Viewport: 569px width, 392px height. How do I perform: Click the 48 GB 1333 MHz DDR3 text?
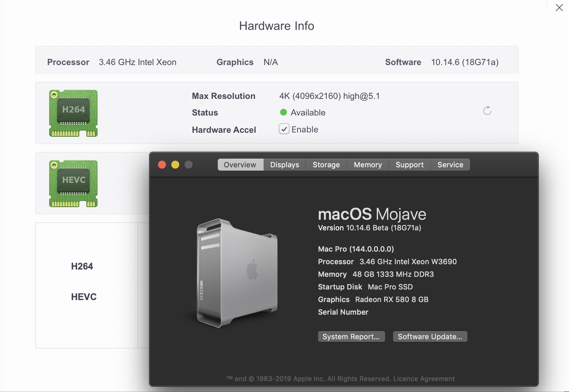pyautogui.click(x=393, y=274)
